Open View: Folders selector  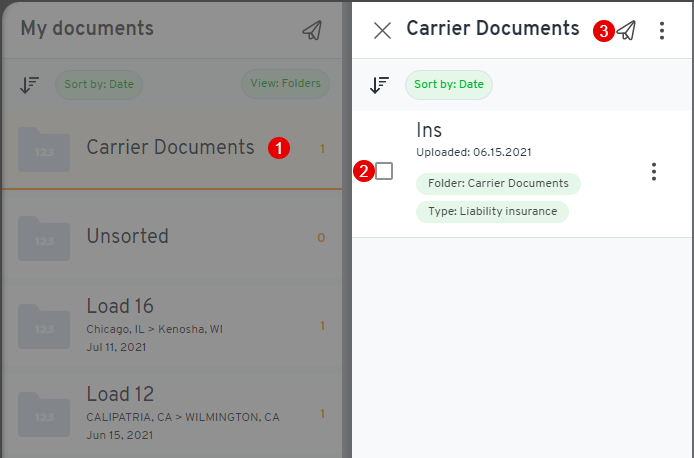286,84
